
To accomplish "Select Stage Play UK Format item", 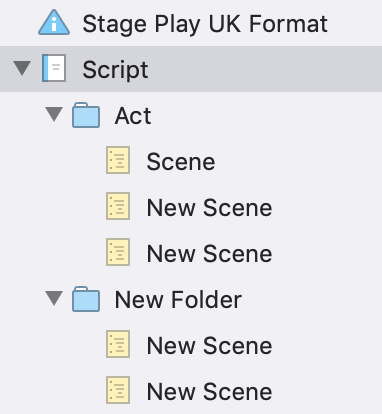I will coord(205,24).
